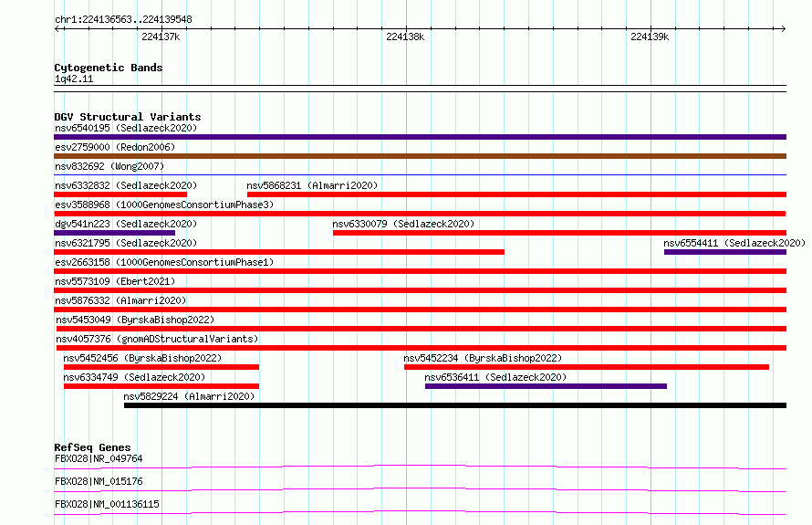The width and height of the screenshot is (812, 525).
Task: Click the left arrow of the ruler
Action: (57, 28)
